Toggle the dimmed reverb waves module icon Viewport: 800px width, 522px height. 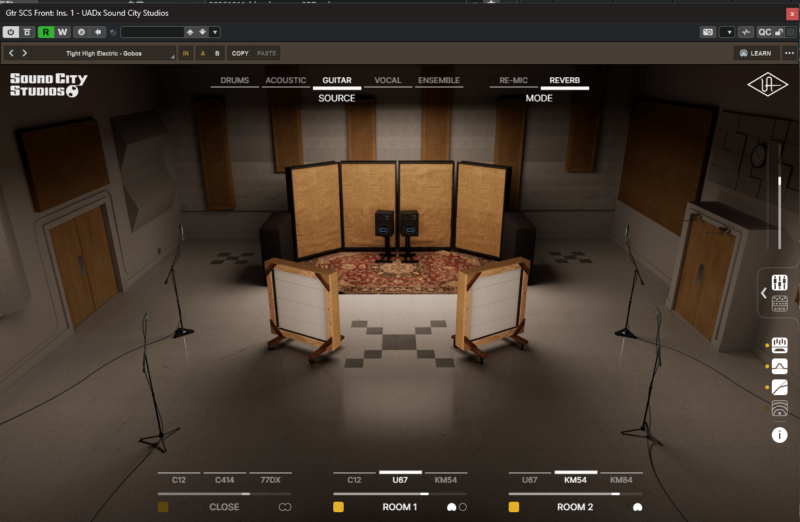(780, 408)
